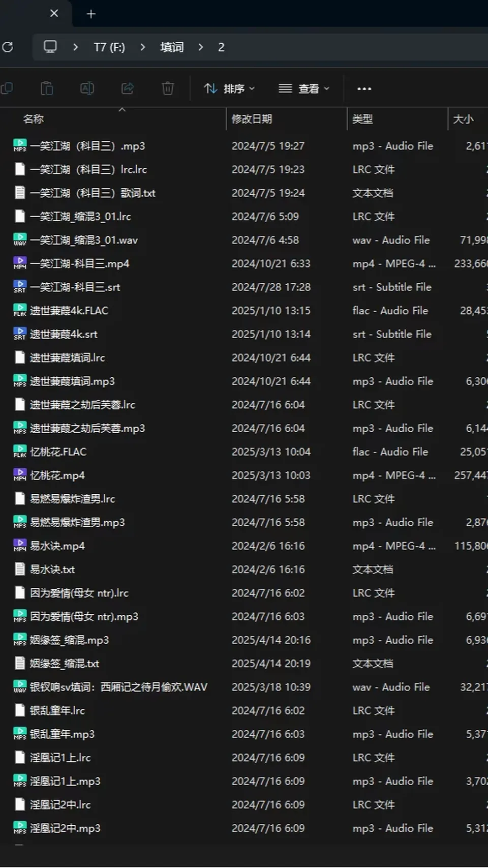Click the WAV icon of 一笑江湖_缩混3_01.wav
Viewport: 488px width, 868px height.
(x=20, y=240)
